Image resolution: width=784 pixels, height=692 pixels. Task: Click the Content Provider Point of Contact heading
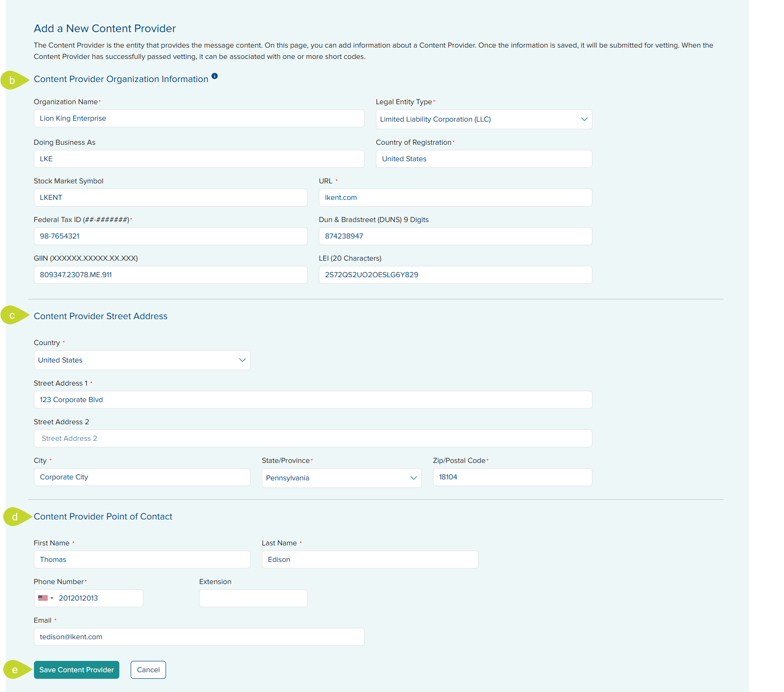click(x=103, y=517)
